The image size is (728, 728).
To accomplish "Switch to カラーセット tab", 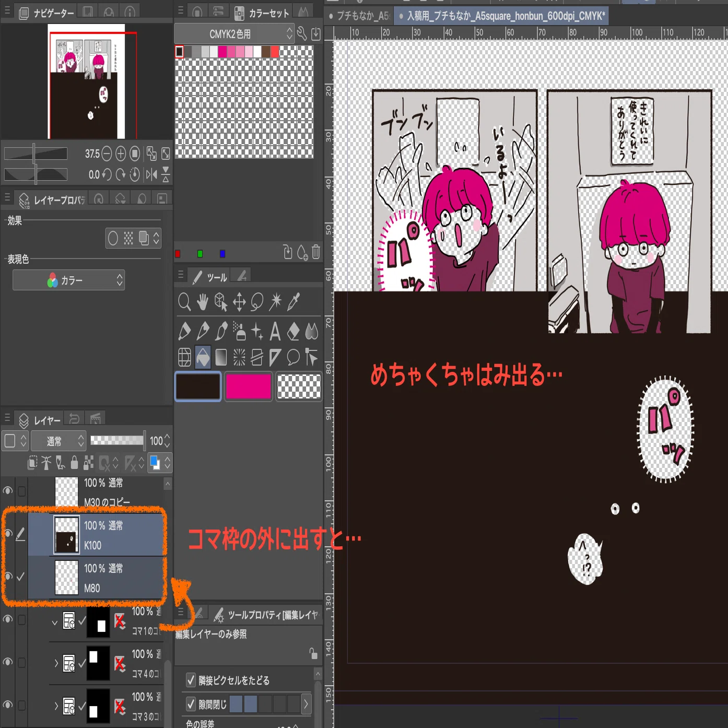I will pyautogui.click(x=261, y=13).
